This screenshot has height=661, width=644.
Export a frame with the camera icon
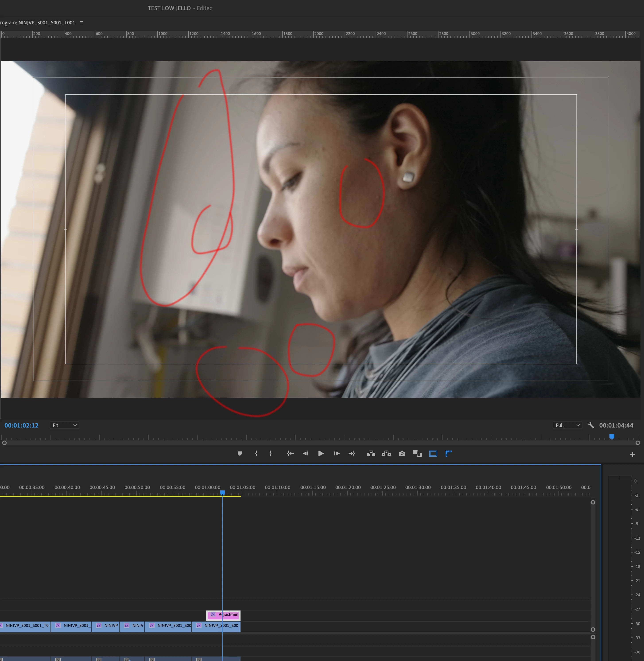pyautogui.click(x=402, y=454)
